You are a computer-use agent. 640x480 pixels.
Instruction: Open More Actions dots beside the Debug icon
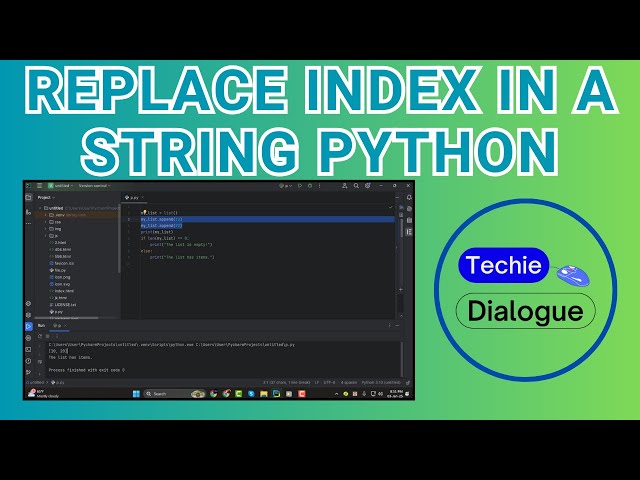pos(320,186)
